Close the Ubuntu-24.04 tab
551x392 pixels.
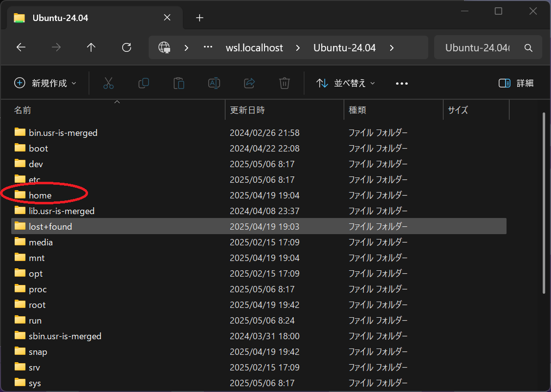click(x=167, y=18)
